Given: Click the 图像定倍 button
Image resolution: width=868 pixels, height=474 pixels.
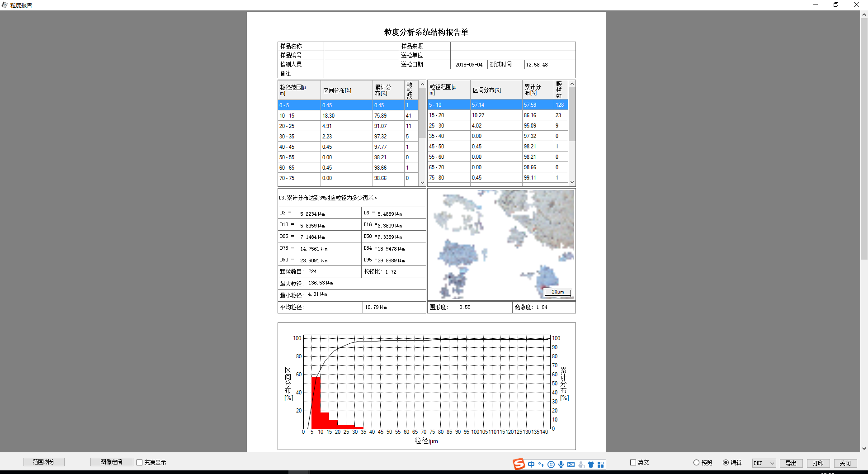Looking at the screenshot, I should [111, 462].
